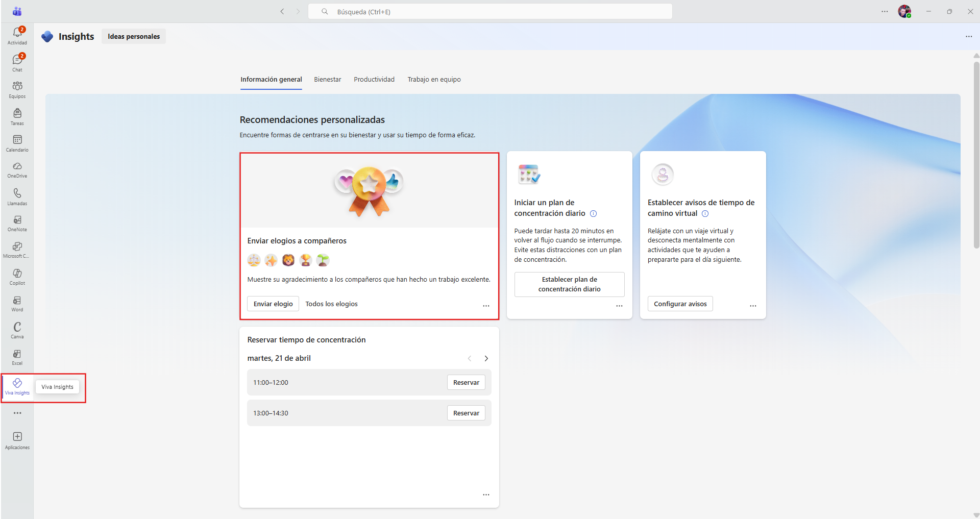
Task: Click the Teams logo icon
Action: tap(17, 11)
